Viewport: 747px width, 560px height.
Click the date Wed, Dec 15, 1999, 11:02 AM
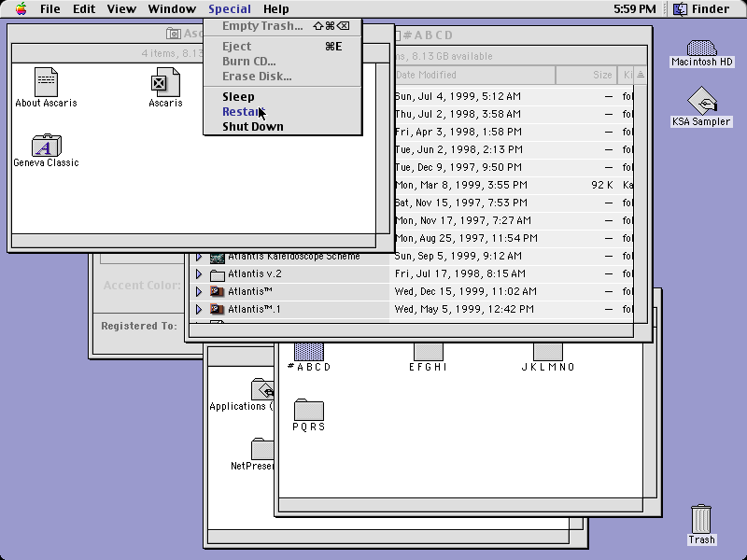[x=466, y=291]
